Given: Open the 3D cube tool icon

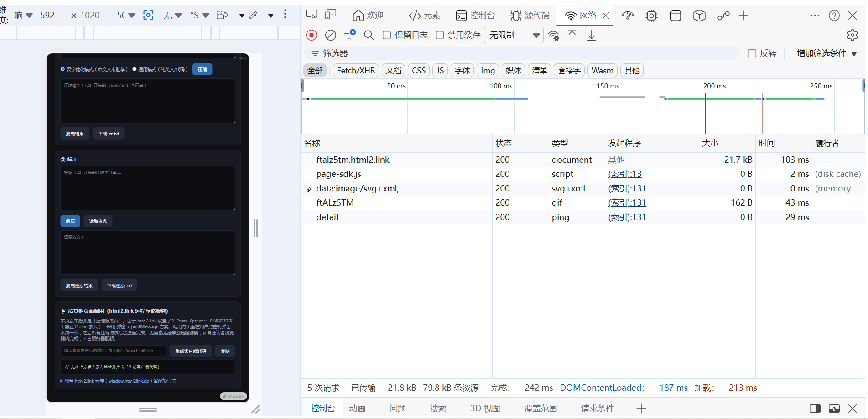Looking at the screenshot, I should [699, 16].
